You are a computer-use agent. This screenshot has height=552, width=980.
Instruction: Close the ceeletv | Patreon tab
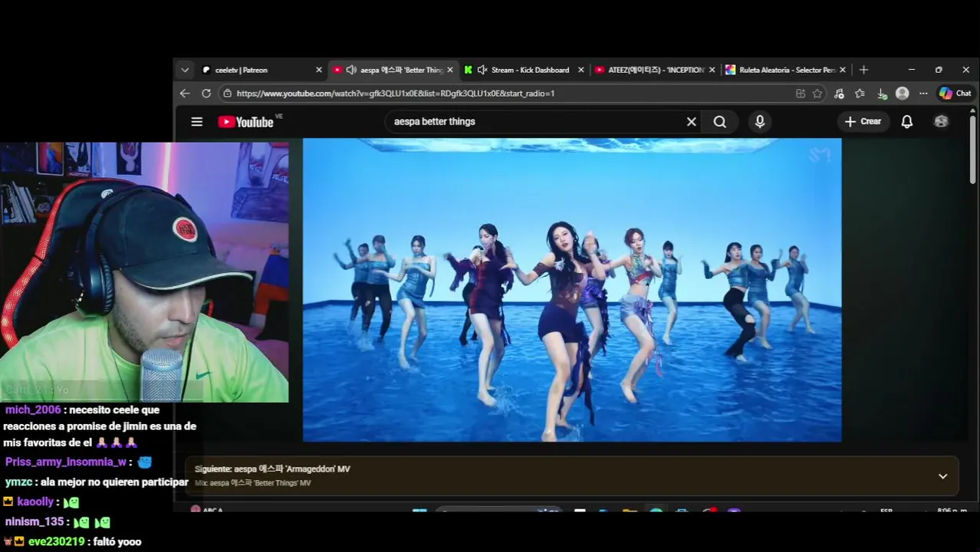pos(319,70)
